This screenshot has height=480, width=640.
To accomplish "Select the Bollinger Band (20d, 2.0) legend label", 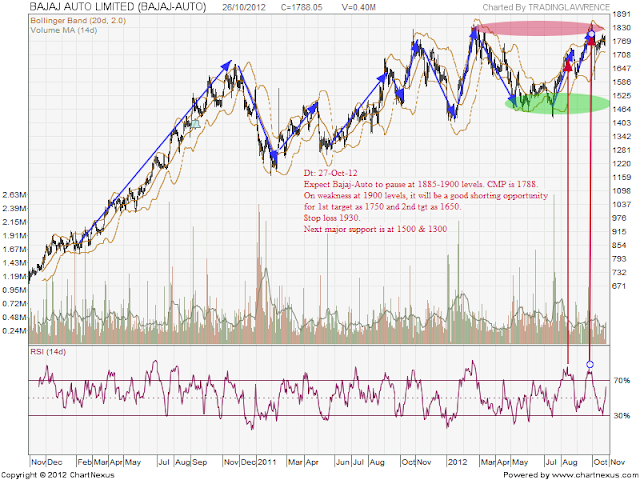I will tap(78, 20).
